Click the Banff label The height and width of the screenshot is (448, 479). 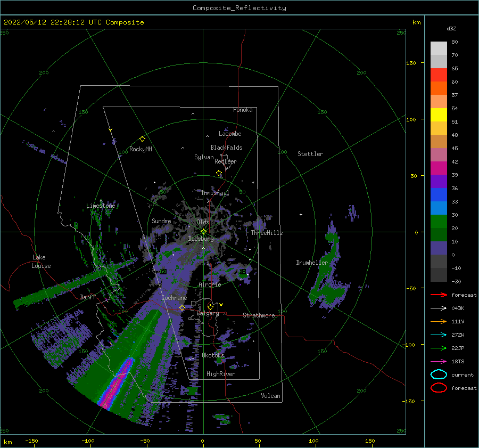tap(88, 297)
